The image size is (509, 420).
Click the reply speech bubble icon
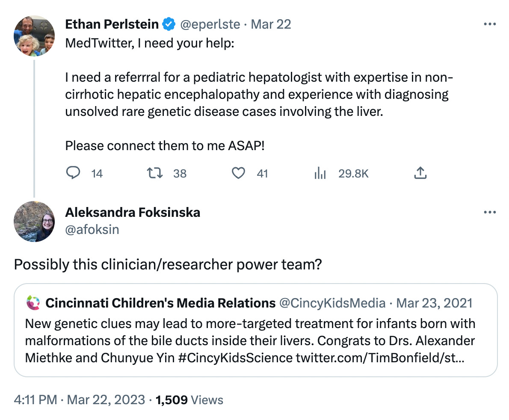point(73,173)
